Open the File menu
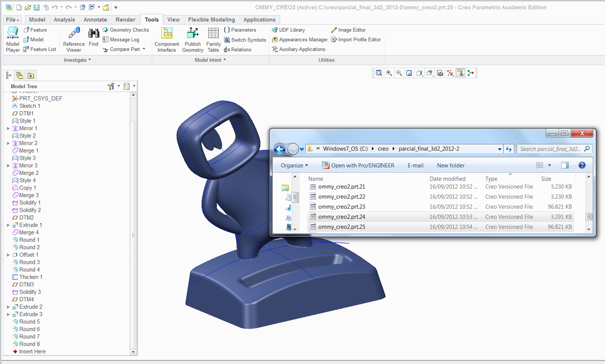This screenshot has height=364, width=605. (12, 20)
